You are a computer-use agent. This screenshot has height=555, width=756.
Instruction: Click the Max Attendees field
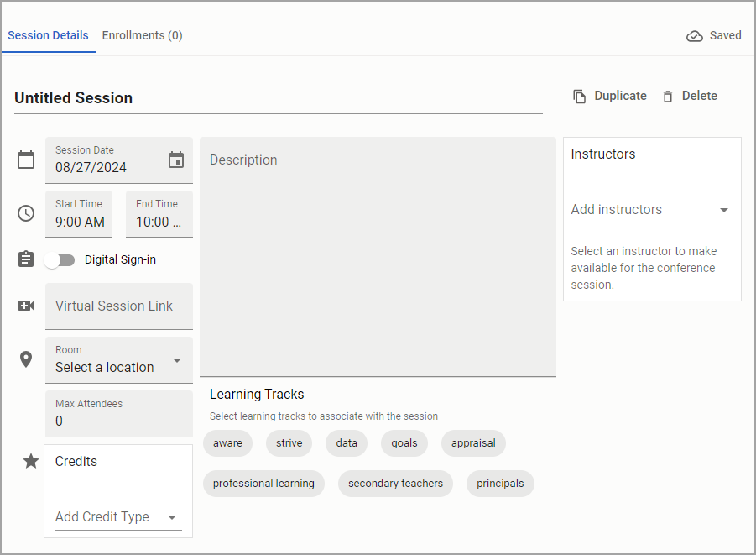coord(119,414)
